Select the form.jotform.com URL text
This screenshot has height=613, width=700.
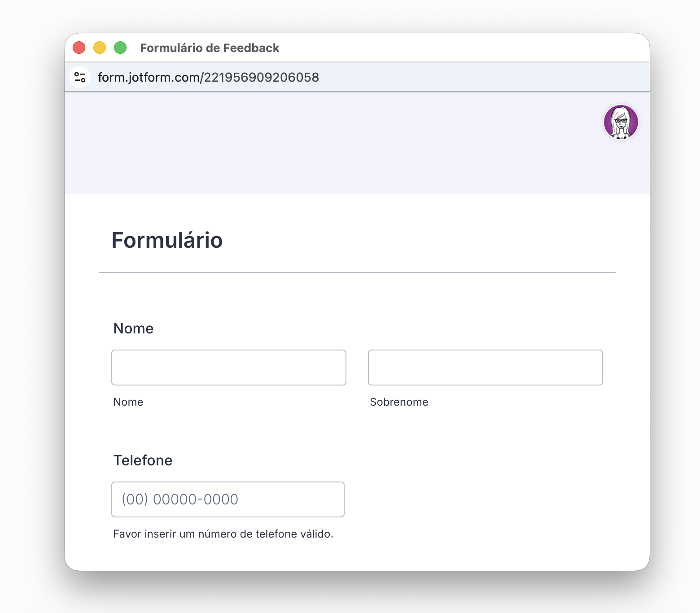click(x=208, y=77)
